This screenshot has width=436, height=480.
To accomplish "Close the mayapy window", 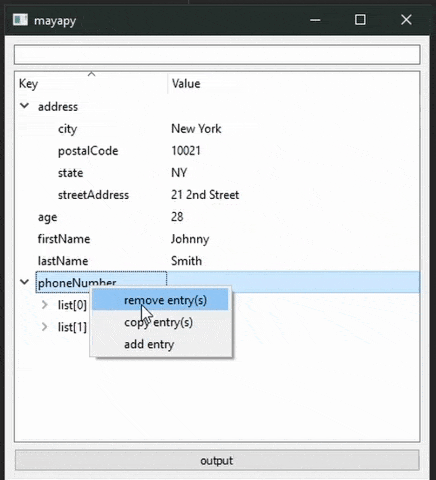I will coord(406,20).
